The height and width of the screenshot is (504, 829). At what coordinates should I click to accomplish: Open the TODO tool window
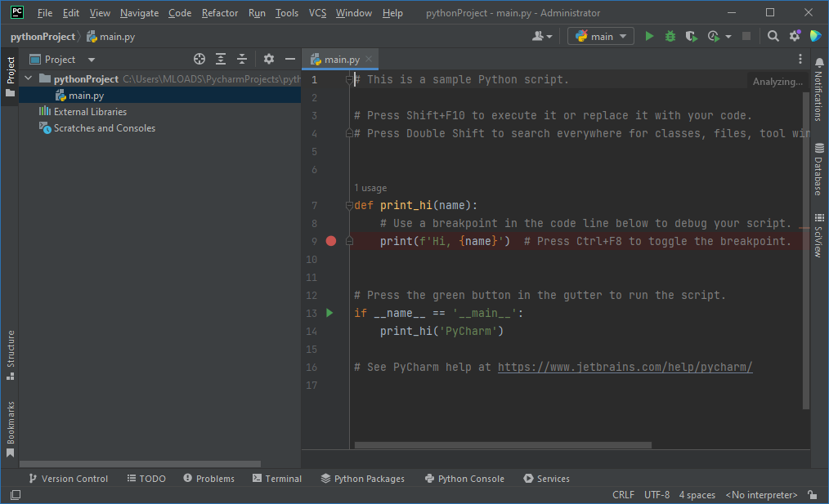pyautogui.click(x=146, y=479)
